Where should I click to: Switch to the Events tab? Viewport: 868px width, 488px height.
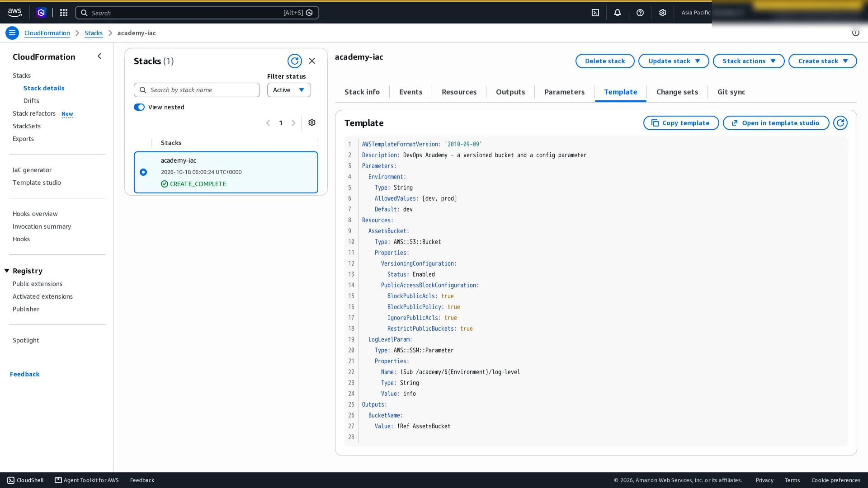coord(410,92)
